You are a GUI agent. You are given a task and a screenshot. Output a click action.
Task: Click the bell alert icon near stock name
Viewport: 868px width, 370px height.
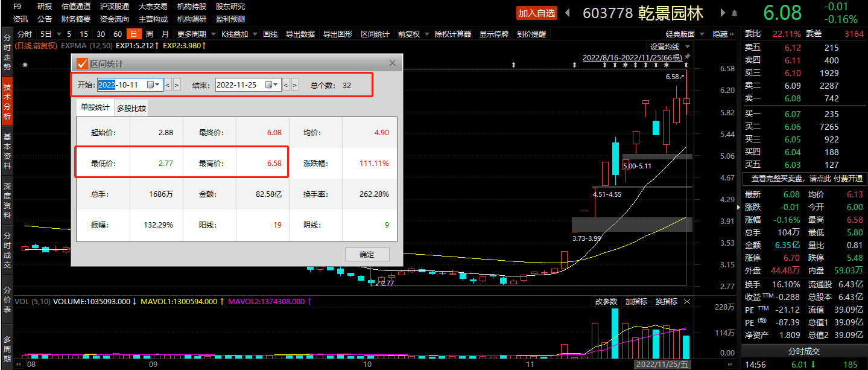point(734,13)
